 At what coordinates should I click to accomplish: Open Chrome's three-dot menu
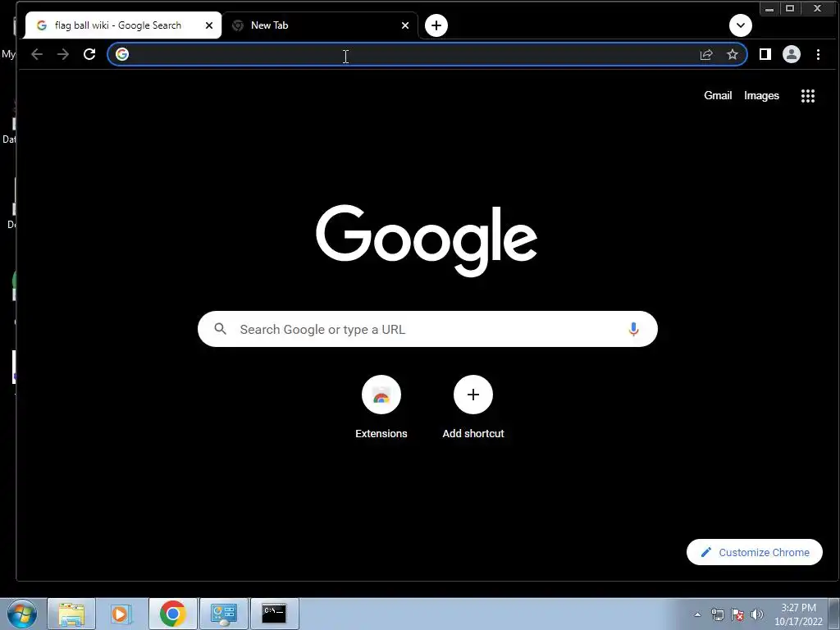coord(818,54)
